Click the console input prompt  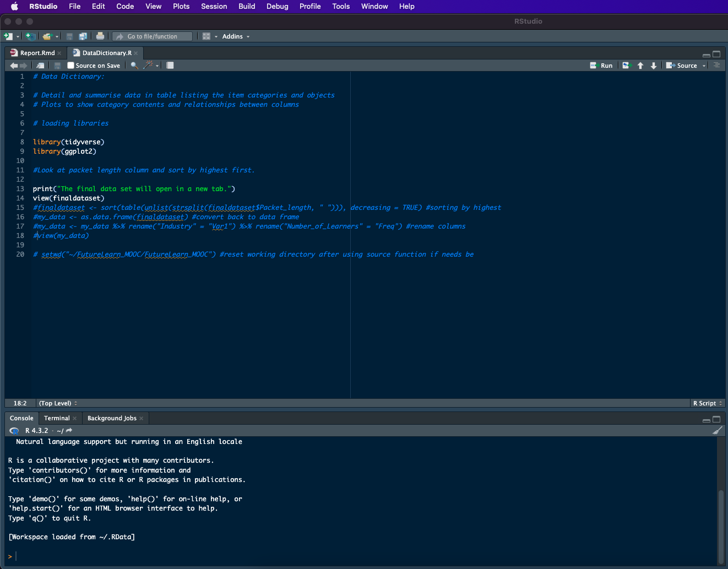point(361,556)
